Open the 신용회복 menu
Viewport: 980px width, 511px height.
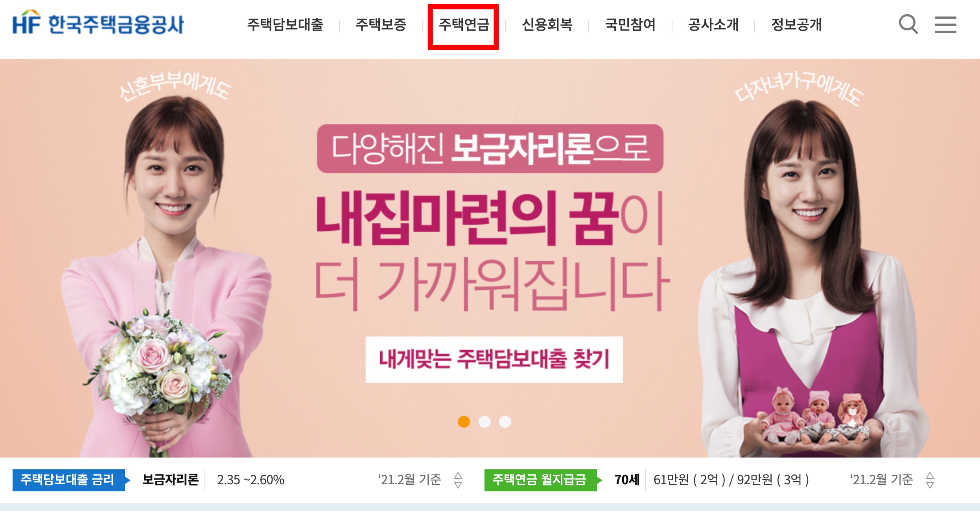[x=547, y=25]
